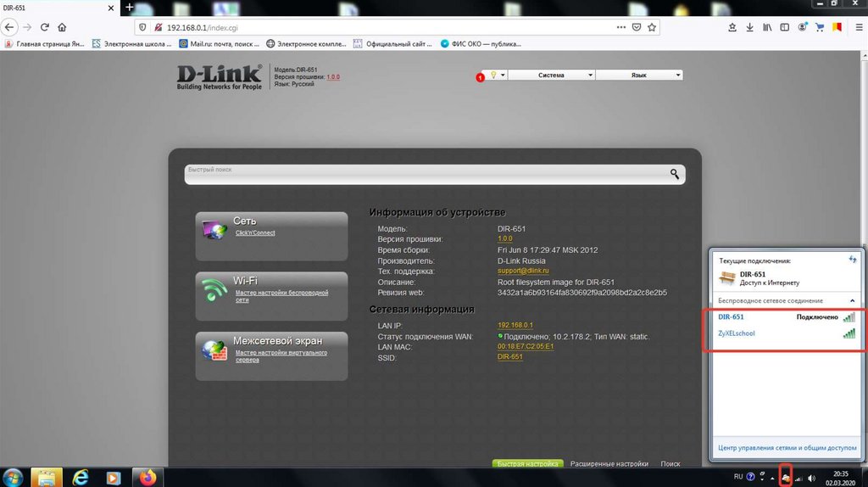The width and height of the screenshot is (868, 487).
Task: Click refresh networks arrows in popup
Action: [853, 260]
